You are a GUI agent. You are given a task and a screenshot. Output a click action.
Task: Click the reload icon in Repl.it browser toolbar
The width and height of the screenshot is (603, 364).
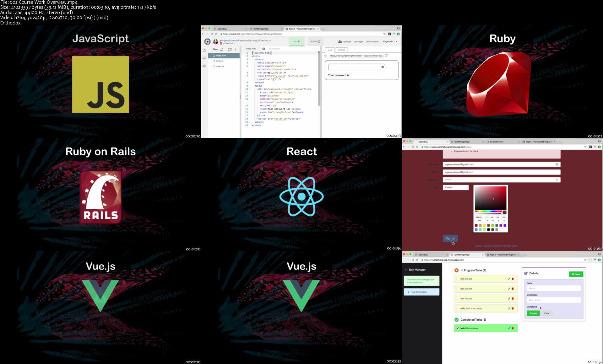pyautogui.click(x=212, y=34)
